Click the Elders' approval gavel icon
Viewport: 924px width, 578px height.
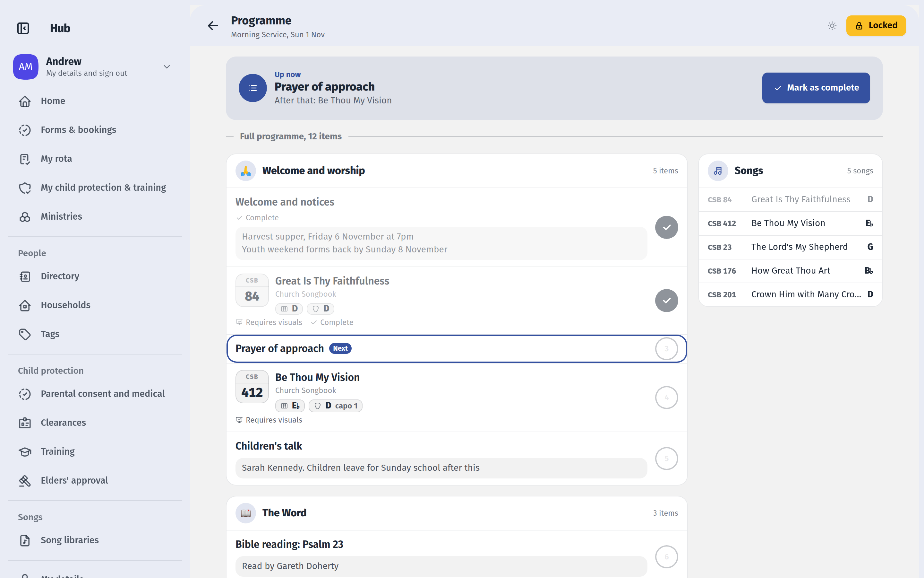(x=25, y=480)
